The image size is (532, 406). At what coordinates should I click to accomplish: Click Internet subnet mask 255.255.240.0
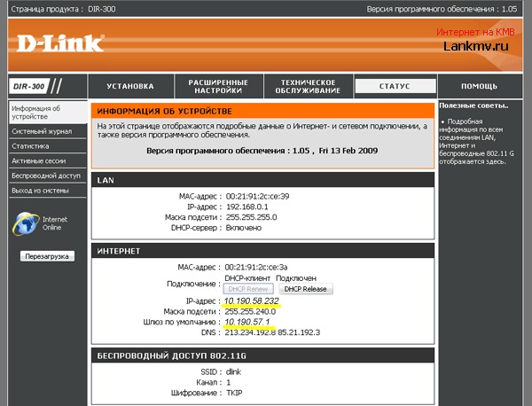click(250, 311)
